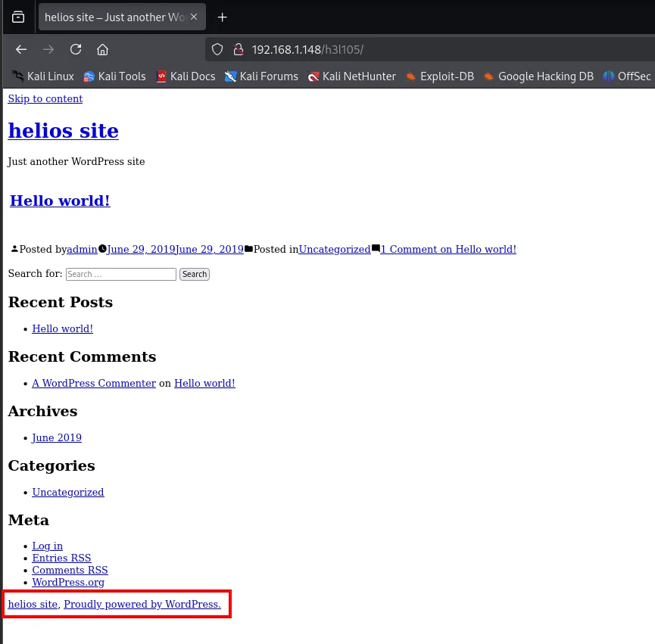The height and width of the screenshot is (644, 655).
Task: Open a new browser tab
Action: point(222,17)
